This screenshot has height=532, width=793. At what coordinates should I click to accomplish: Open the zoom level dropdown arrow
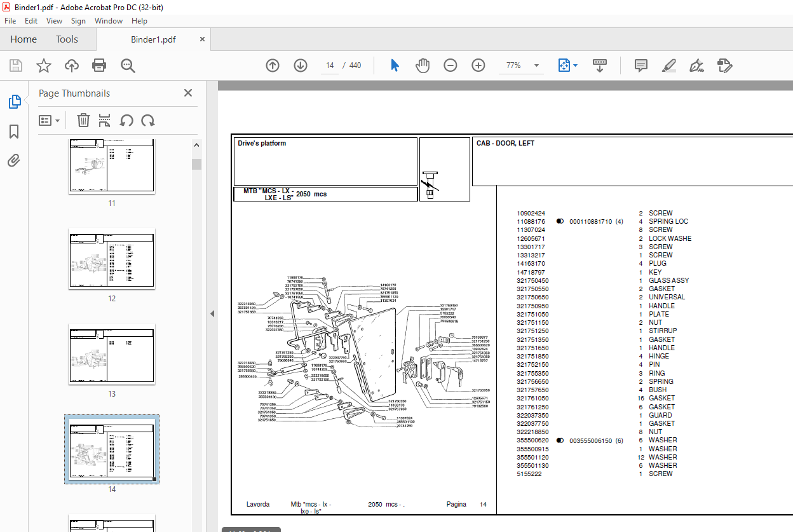pyautogui.click(x=537, y=65)
